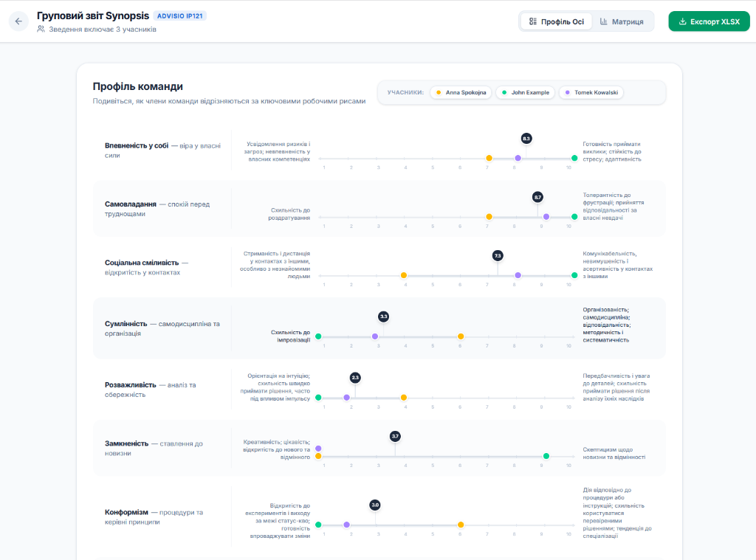Click the purple dot on Сумлінність scale
Image resolution: width=756 pixels, height=560 pixels.
[375, 336]
